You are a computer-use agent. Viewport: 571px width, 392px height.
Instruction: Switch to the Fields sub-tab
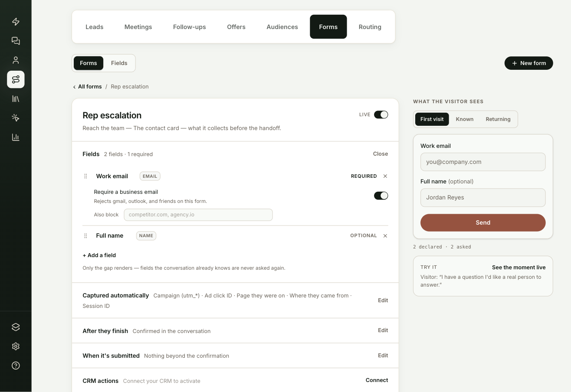tap(119, 63)
